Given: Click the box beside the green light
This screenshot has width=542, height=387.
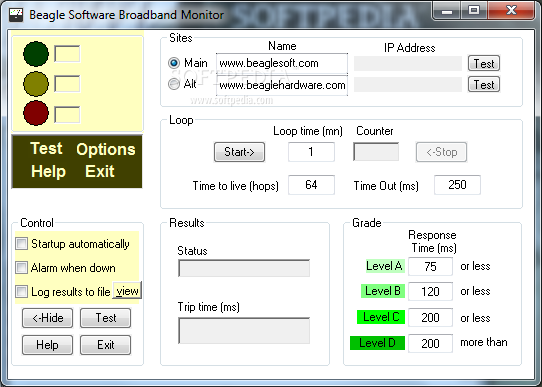Looking at the screenshot, I should (x=67, y=54).
